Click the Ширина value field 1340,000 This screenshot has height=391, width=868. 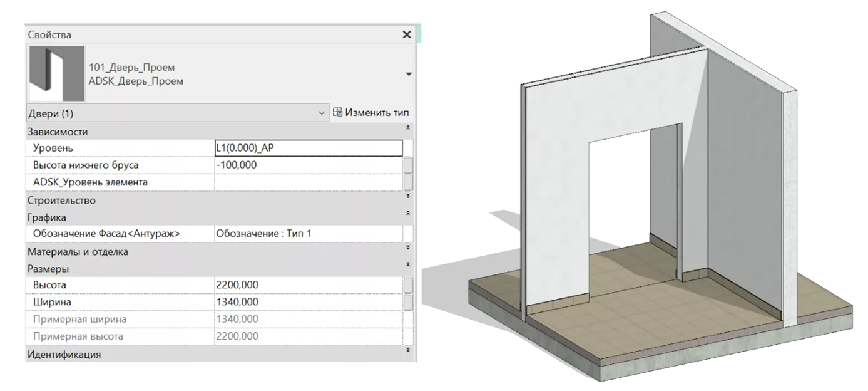[307, 302]
